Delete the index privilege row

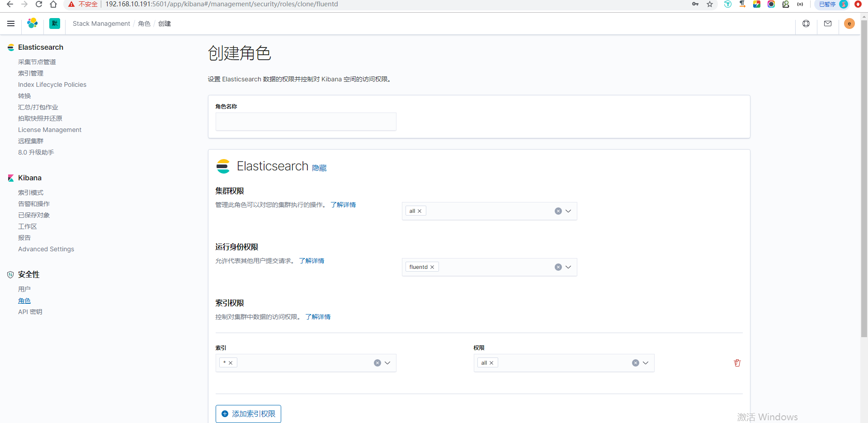click(737, 363)
